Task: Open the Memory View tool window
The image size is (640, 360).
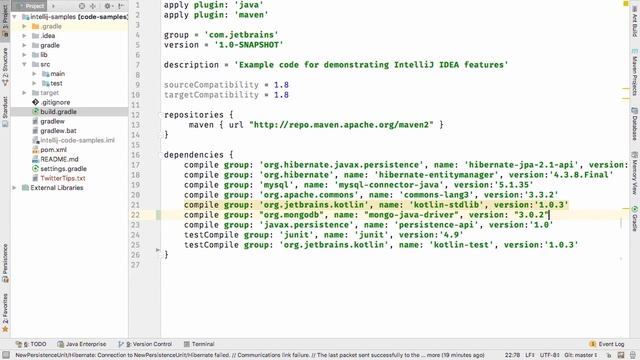Action: [635, 173]
